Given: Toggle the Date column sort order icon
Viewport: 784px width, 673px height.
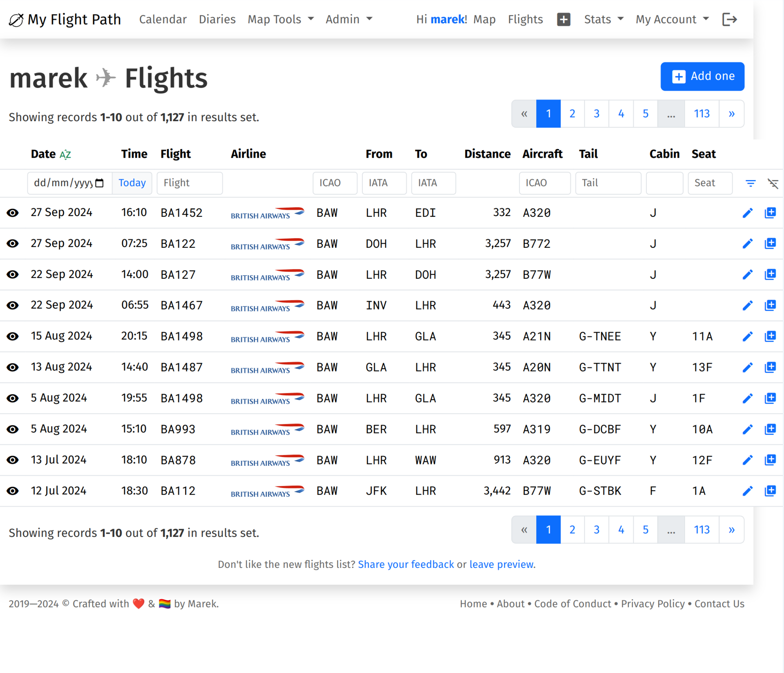Looking at the screenshot, I should click(65, 155).
